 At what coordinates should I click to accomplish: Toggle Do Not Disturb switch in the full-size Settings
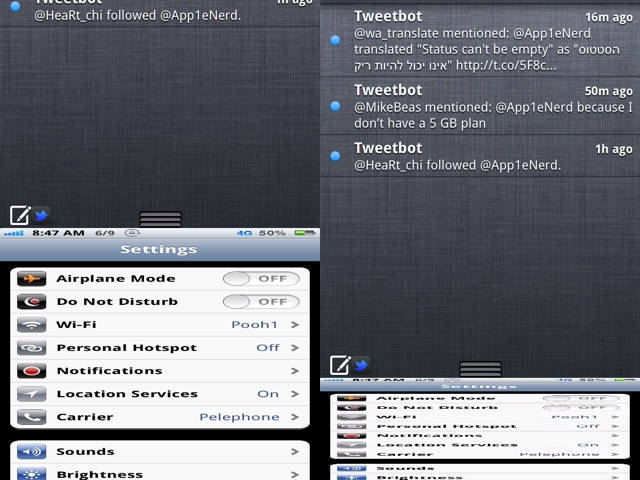coord(261,302)
